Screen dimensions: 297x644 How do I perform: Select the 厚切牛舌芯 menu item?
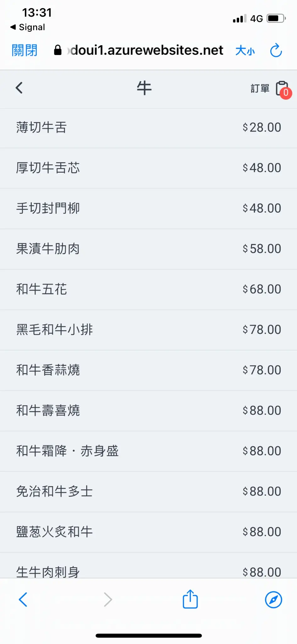coord(148,168)
